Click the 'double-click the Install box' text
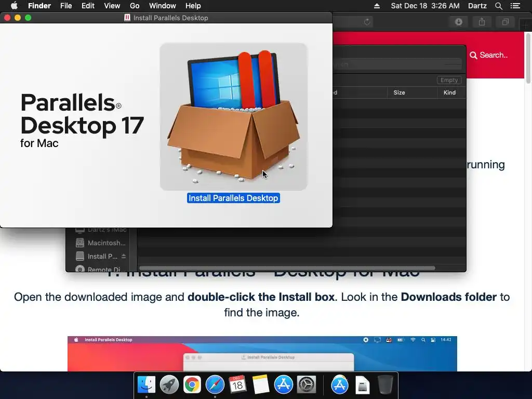This screenshot has width=532, height=399. (x=261, y=297)
